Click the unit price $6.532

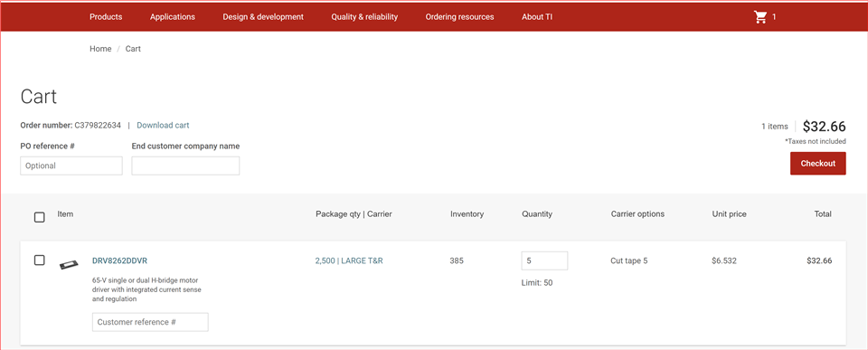[x=724, y=260]
